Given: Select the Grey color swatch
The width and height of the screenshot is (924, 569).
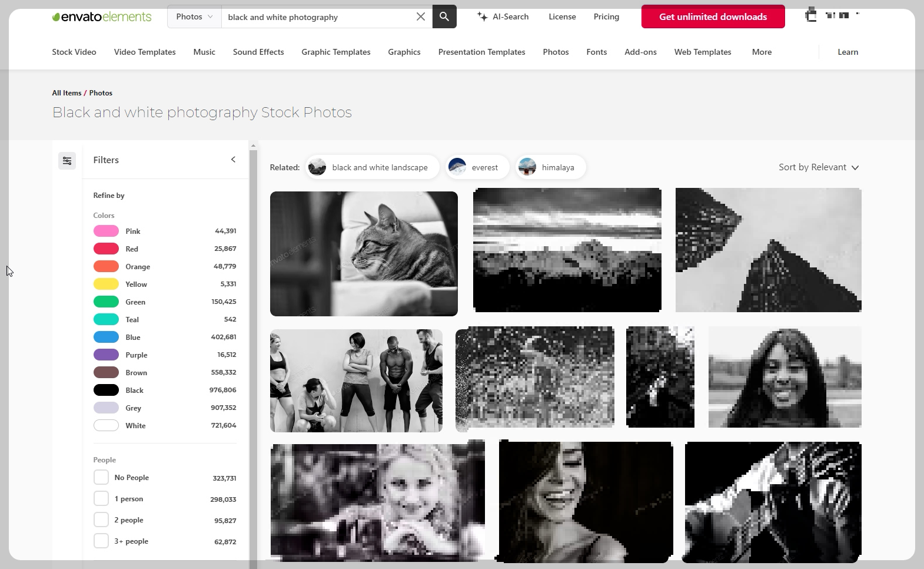Looking at the screenshot, I should tap(106, 408).
